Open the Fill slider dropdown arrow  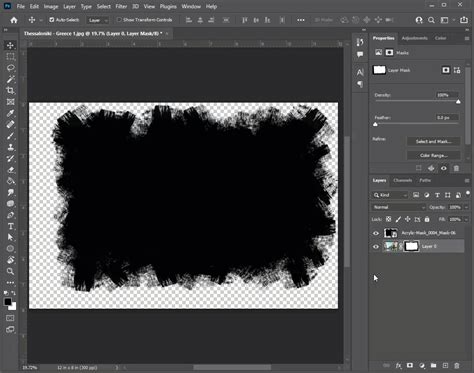point(466,219)
